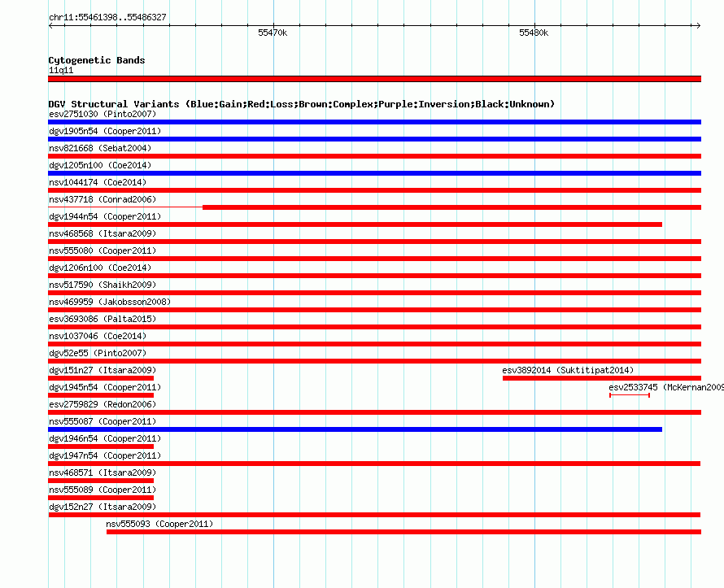
Task: Click the 55480k ruler tick label
Action: pyautogui.click(x=534, y=33)
